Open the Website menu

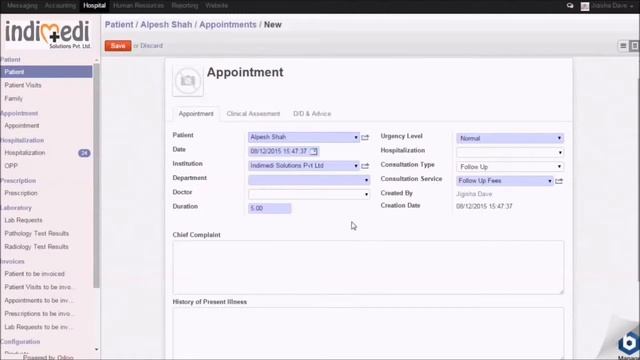(216, 6)
